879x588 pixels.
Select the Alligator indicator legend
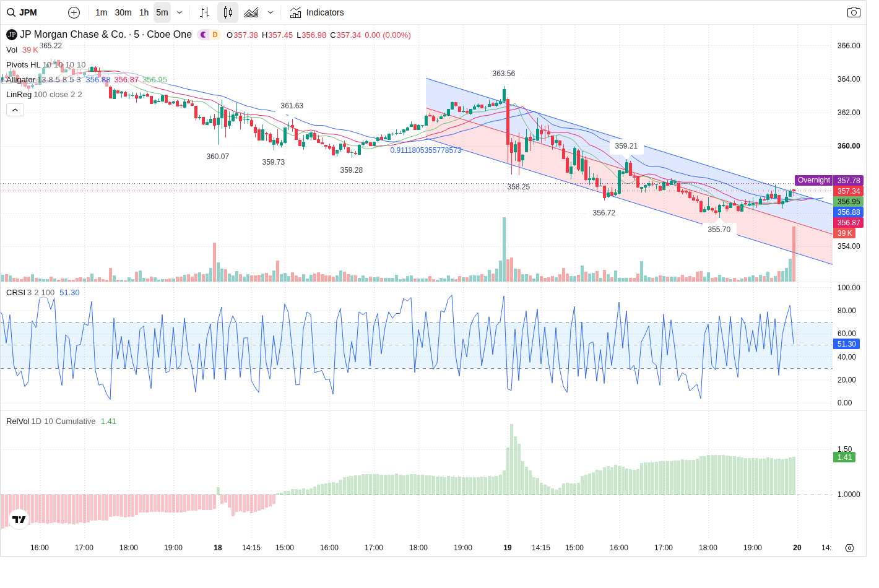click(x=20, y=80)
